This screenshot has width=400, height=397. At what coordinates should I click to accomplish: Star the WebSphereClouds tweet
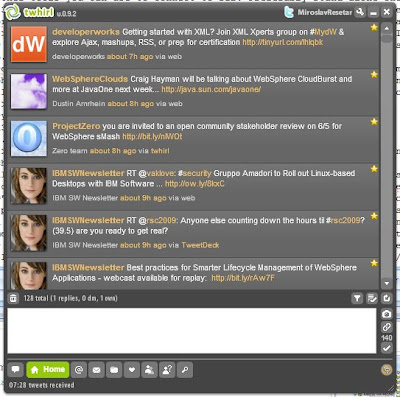(374, 74)
